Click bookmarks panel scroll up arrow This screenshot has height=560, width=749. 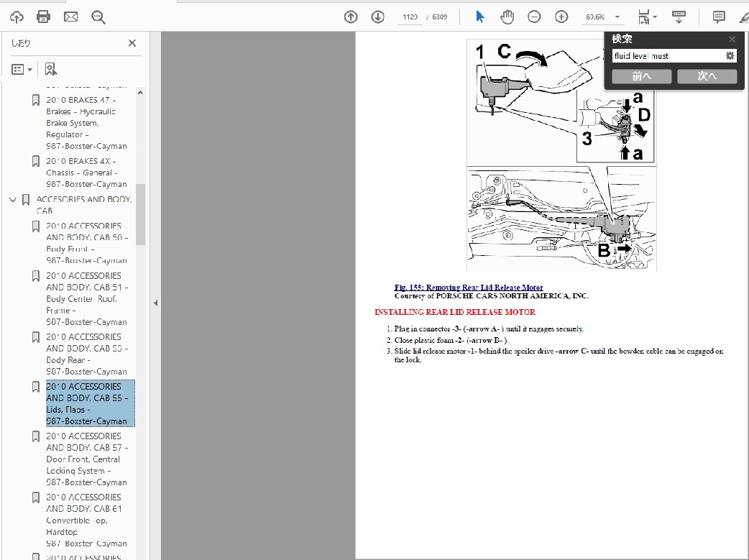[140, 93]
